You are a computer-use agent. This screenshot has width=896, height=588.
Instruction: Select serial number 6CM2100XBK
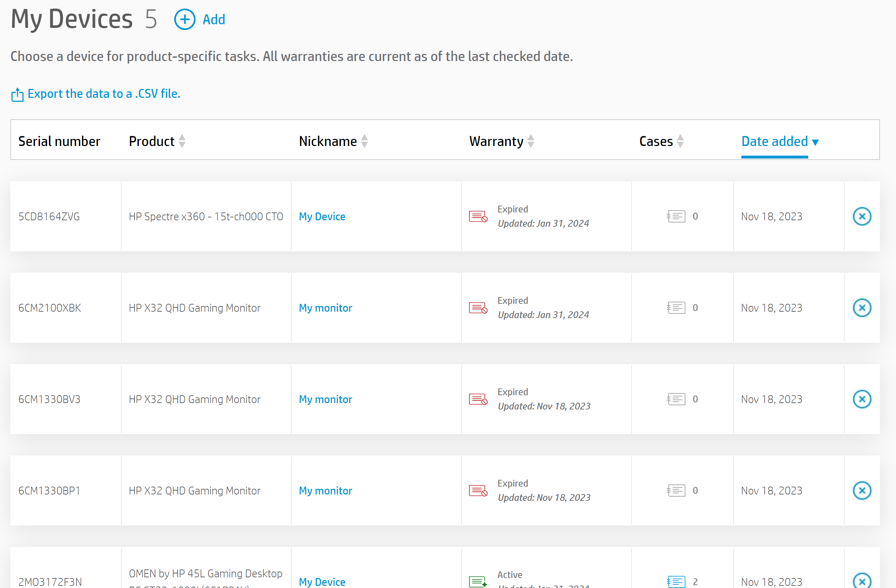[x=50, y=308]
